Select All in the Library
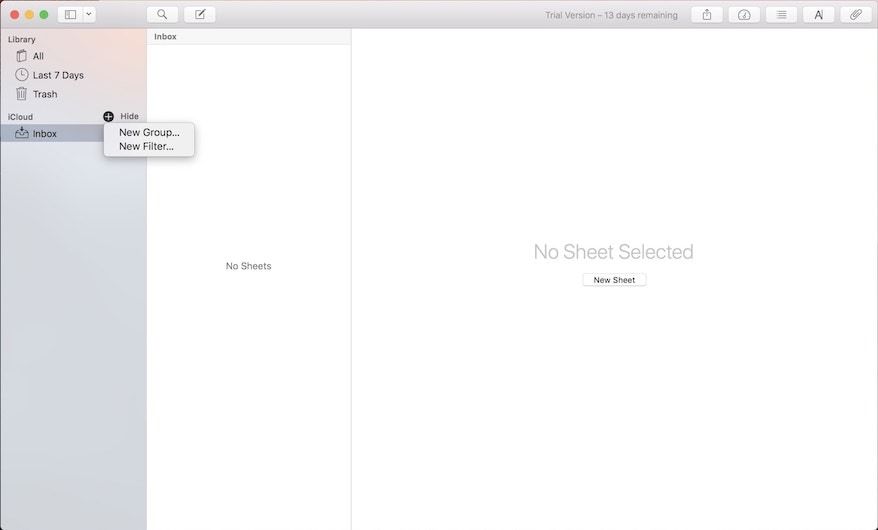 (38, 56)
